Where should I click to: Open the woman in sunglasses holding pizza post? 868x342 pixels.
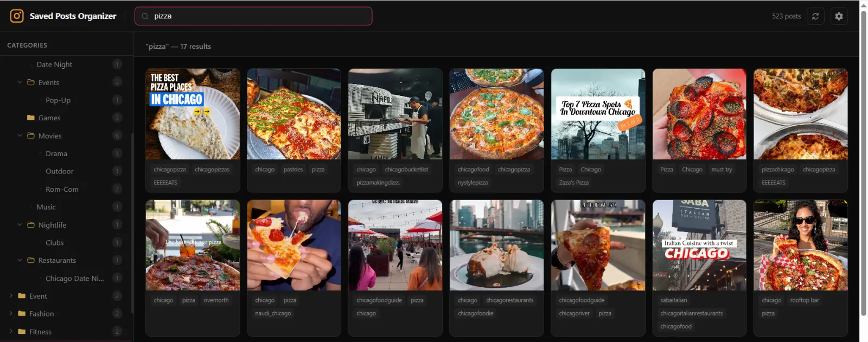(x=801, y=245)
